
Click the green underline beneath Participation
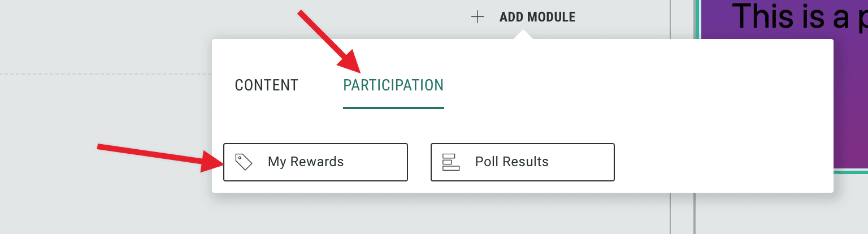coord(393,107)
